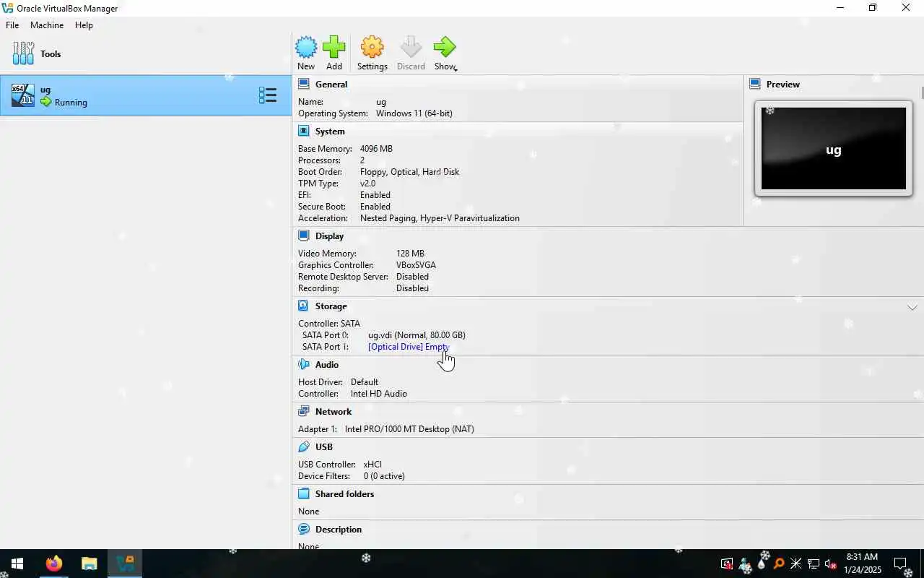Image resolution: width=924 pixels, height=578 pixels.
Task: Click the water drop tray icon
Action: (762, 564)
